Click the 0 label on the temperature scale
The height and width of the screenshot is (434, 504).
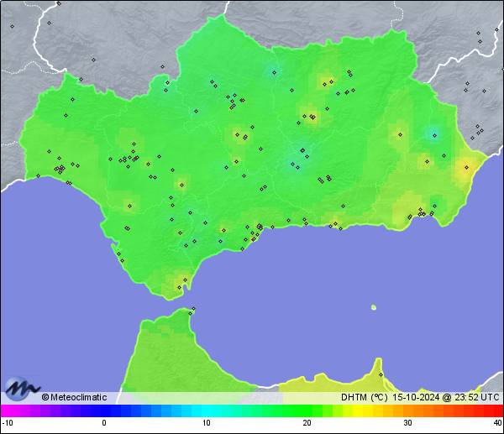coord(104,423)
